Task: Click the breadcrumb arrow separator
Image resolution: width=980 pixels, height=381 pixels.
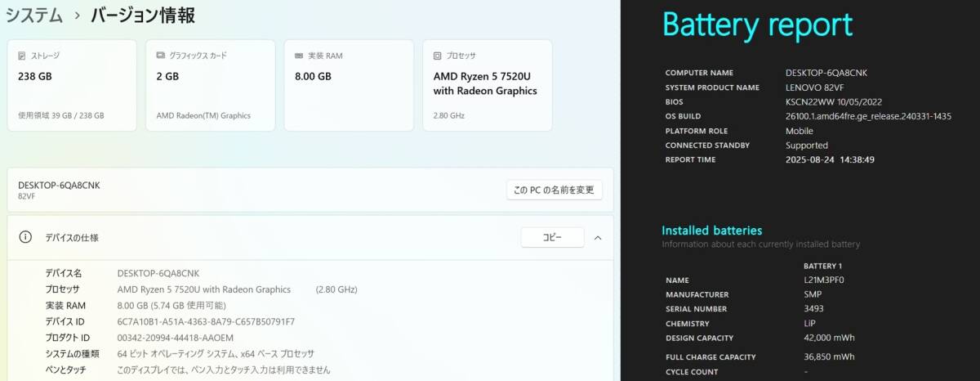Action: coord(77,16)
